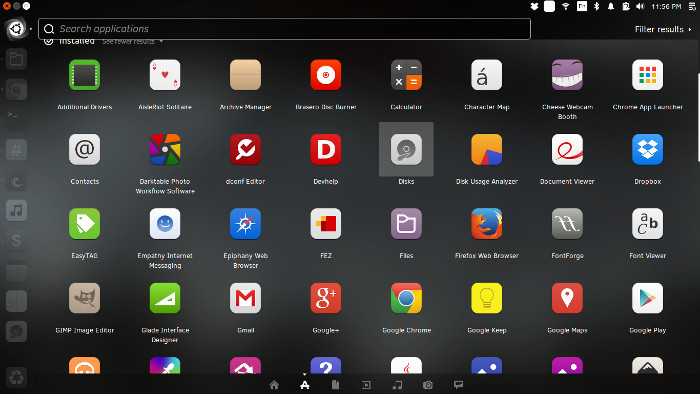Open the Dropbox application
700x394 pixels.
[647, 149]
